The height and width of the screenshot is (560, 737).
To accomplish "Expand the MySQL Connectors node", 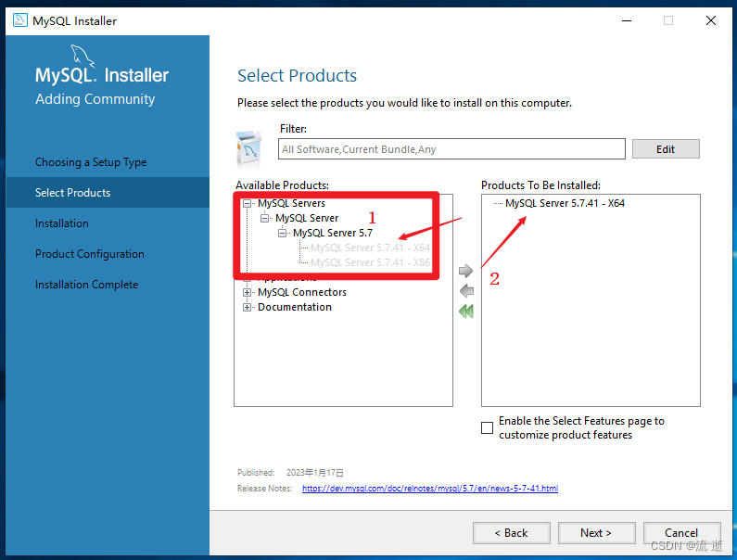I will tap(247, 292).
